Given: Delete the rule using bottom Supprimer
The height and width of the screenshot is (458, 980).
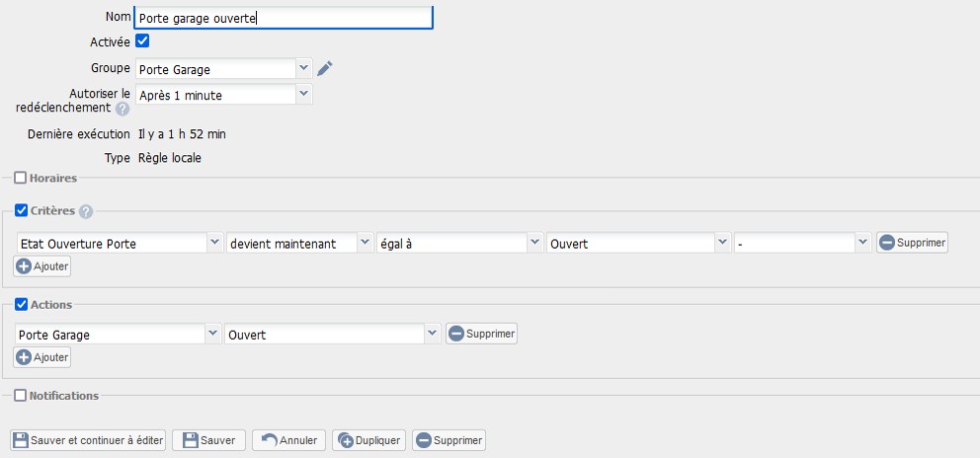Looking at the screenshot, I should coord(448,440).
